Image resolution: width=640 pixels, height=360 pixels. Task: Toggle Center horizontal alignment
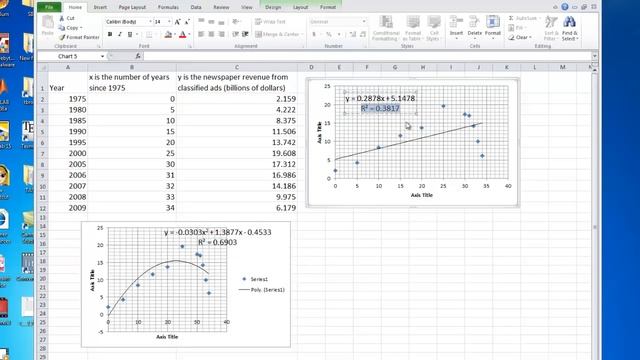[211, 34]
